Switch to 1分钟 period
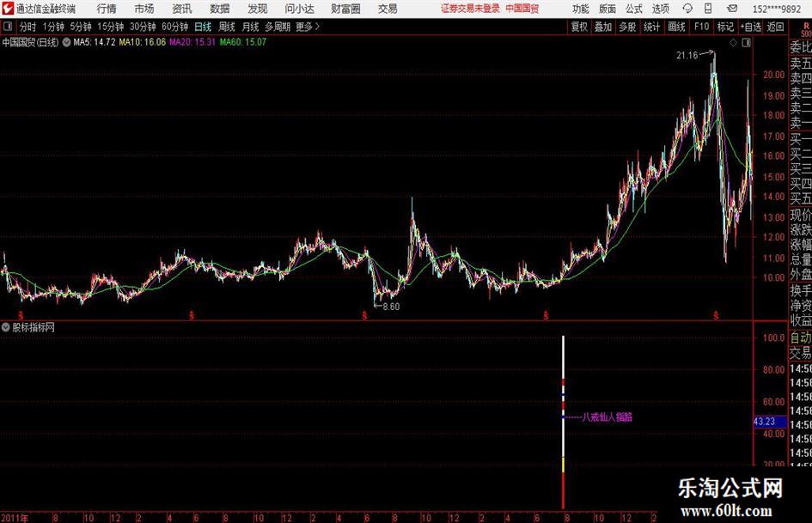This screenshot has width=812, height=523. pyautogui.click(x=53, y=27)
